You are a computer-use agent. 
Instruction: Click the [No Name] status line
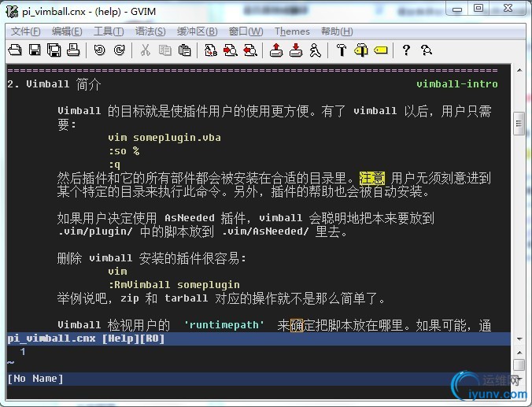click(259, 379)
